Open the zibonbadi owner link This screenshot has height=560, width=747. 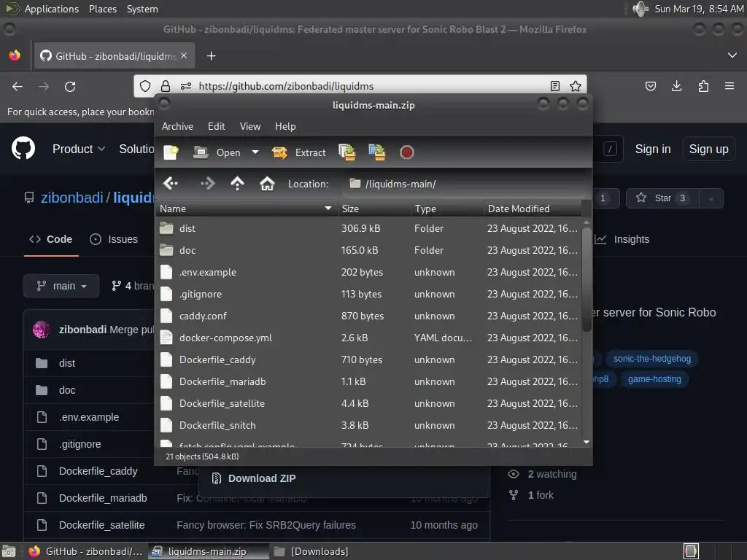pyautogui.click(x=72, y=198)
